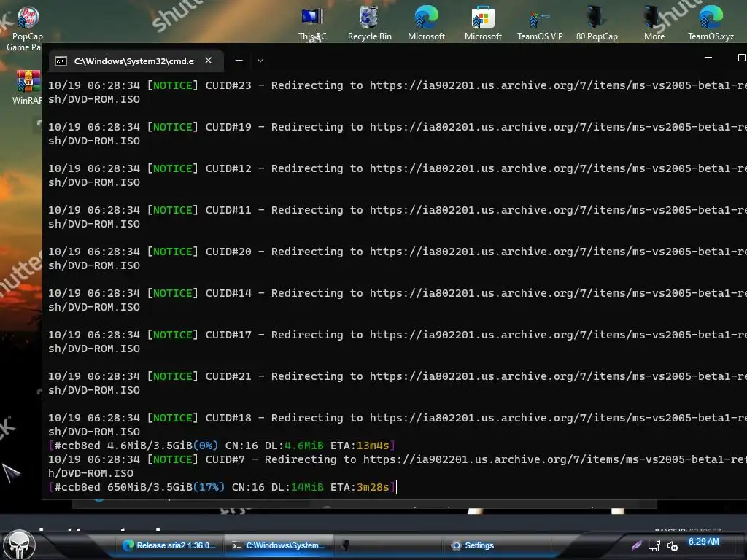Click CUID#7 redirect log line
The width and height of the screenshot is (747, 560).
pos(398,466)
